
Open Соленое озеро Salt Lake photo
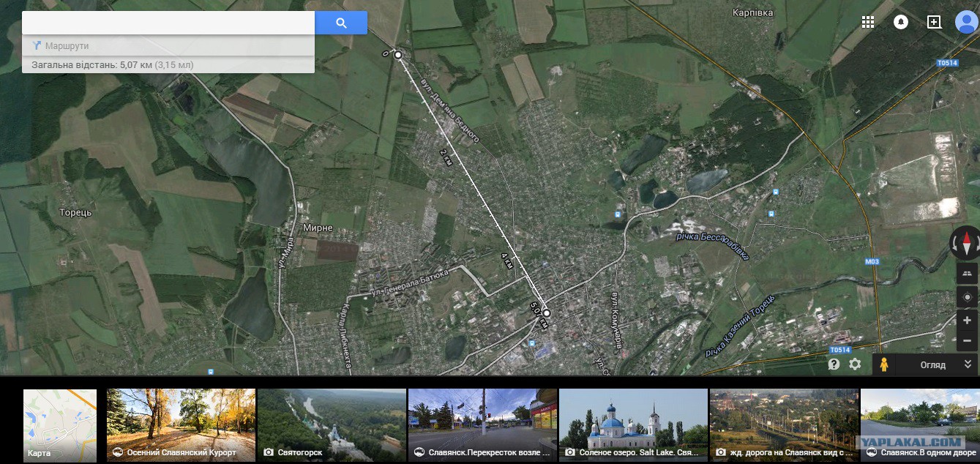tap(633, 425)
